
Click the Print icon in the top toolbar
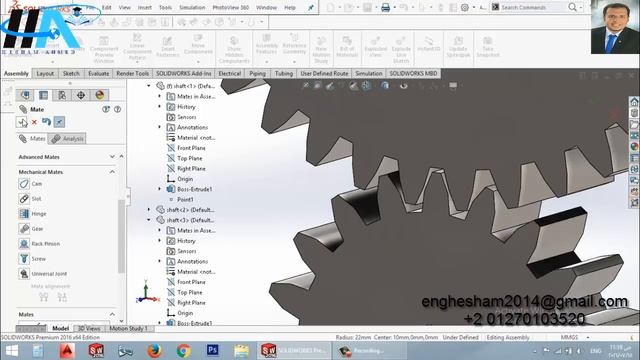pos(385,7)
